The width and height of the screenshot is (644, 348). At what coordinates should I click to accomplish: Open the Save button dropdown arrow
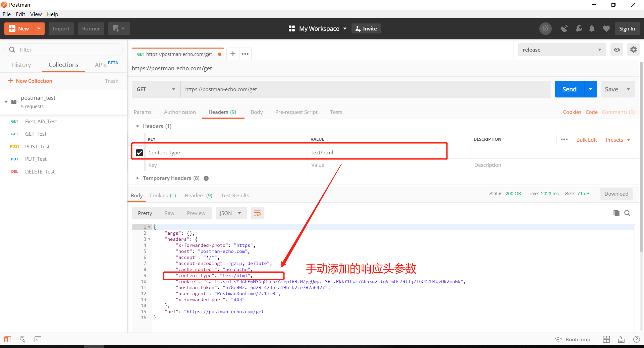pos(628,89)
